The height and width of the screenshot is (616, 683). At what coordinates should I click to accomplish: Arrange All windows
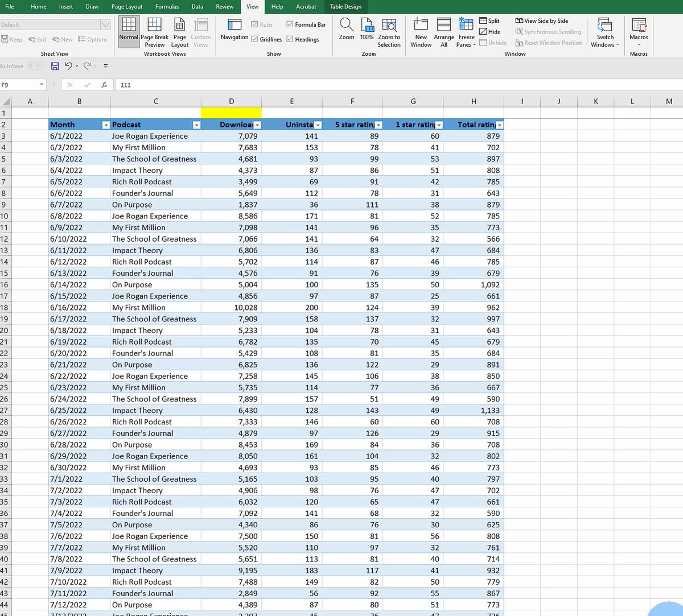(444, 32)
